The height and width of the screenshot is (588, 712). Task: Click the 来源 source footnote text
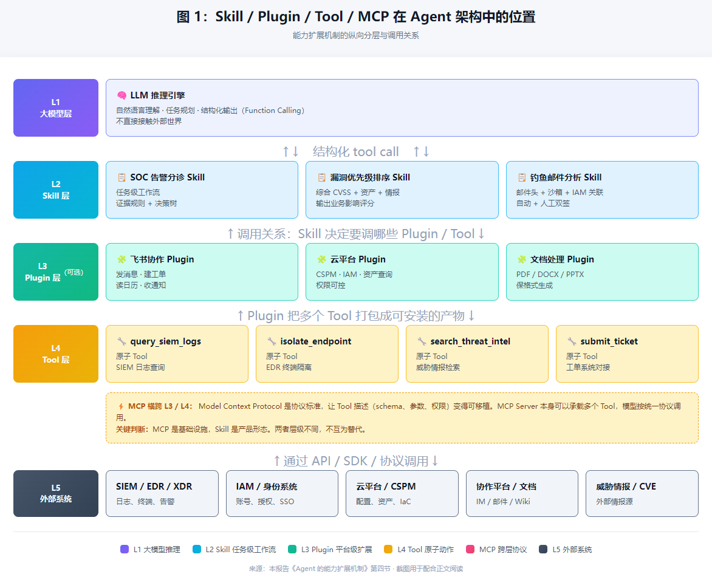356,569
